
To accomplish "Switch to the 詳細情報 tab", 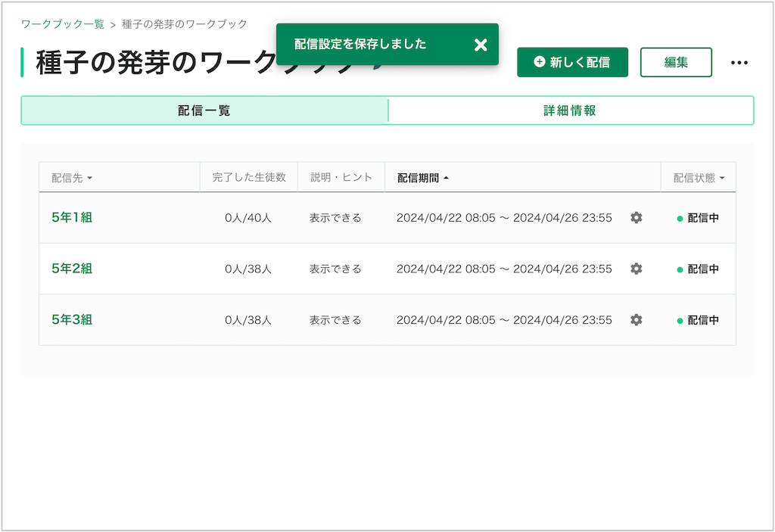I will click(x=571, y=110).
